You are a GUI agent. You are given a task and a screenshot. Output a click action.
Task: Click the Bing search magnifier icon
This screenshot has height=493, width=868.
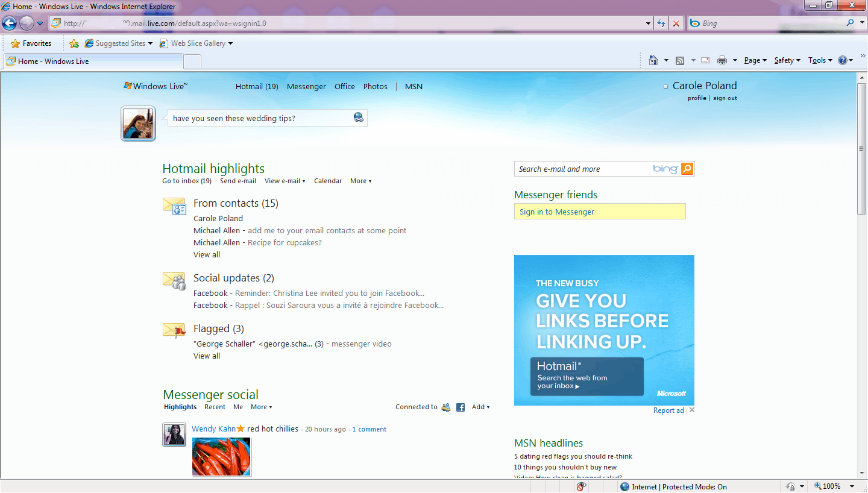tap(851, 23)
